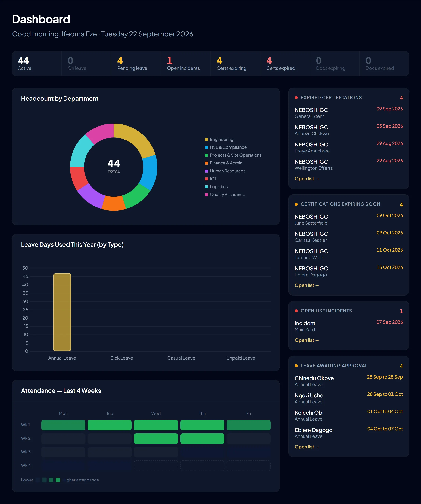Click Wk 3 Monday attendance cell
The width and height of the screenshot is (421, 504).
pos(63,452)
